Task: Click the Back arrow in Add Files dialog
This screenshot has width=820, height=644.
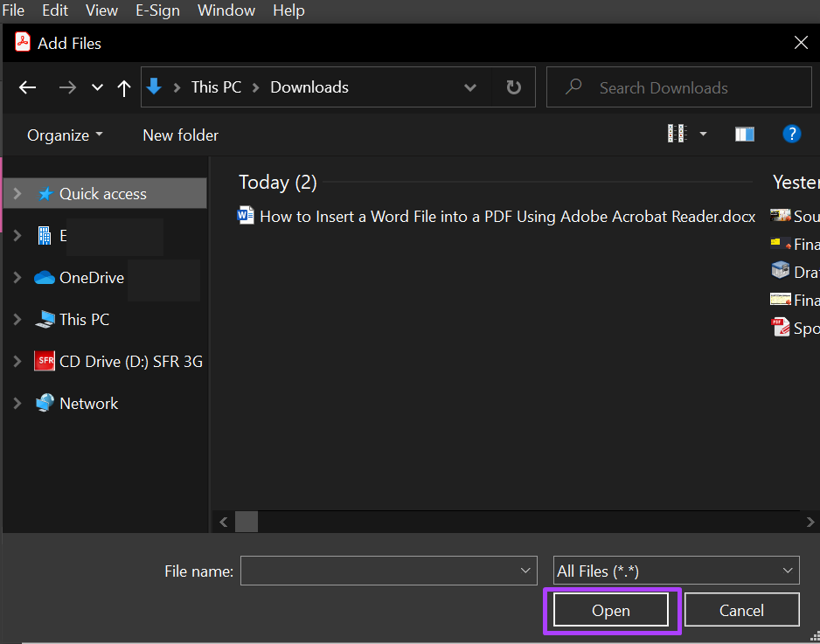Action: [28, 87]
